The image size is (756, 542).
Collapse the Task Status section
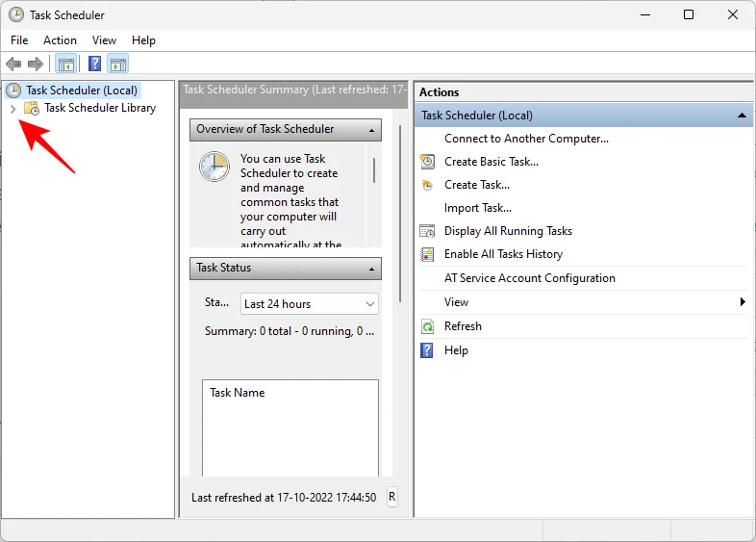(369, 269)
